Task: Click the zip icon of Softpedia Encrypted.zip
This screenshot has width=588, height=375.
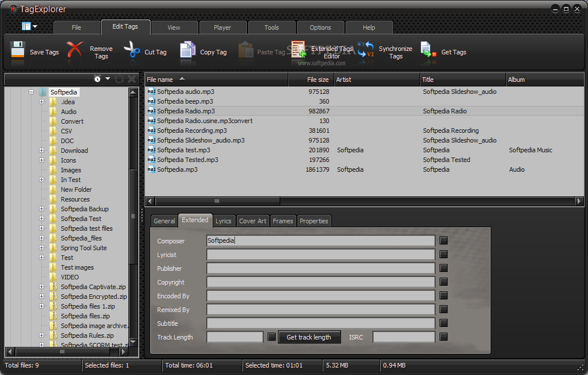Action: 53,297
